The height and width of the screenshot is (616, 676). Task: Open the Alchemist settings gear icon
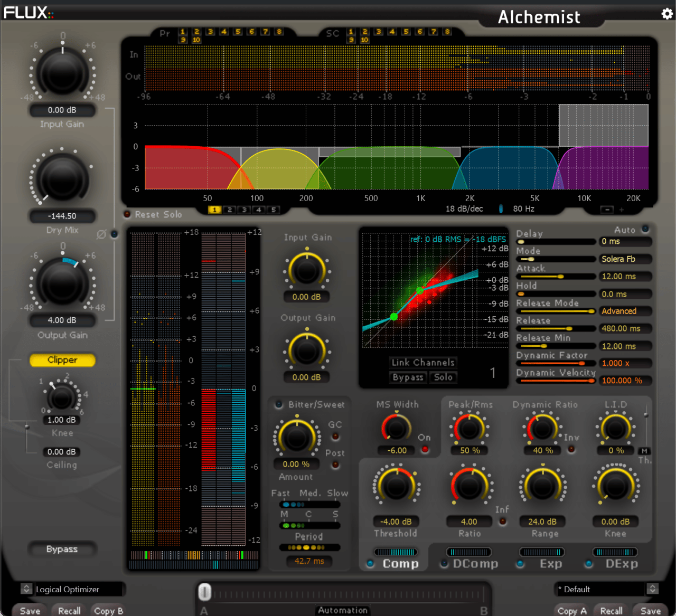coord(666,14)
